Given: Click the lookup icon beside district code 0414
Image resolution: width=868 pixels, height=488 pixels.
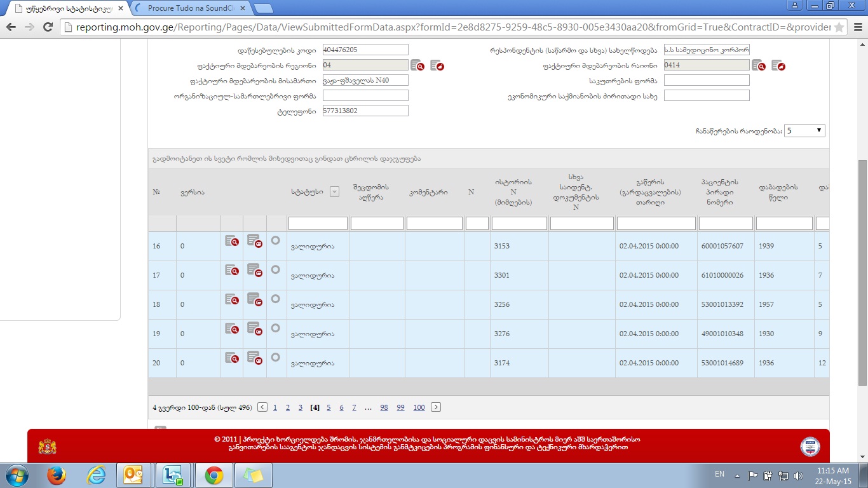Looking at the screenshot, I should click(x=758, y=65).
